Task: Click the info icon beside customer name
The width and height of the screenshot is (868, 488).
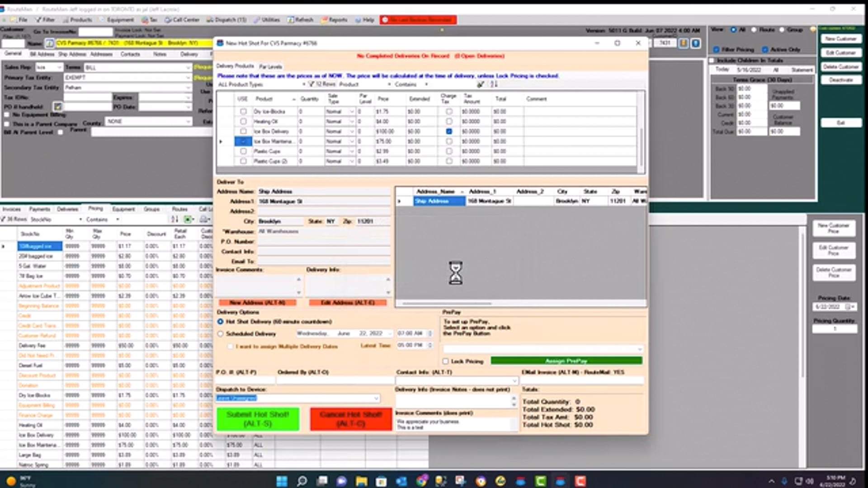Action: [x=50, y=43]
